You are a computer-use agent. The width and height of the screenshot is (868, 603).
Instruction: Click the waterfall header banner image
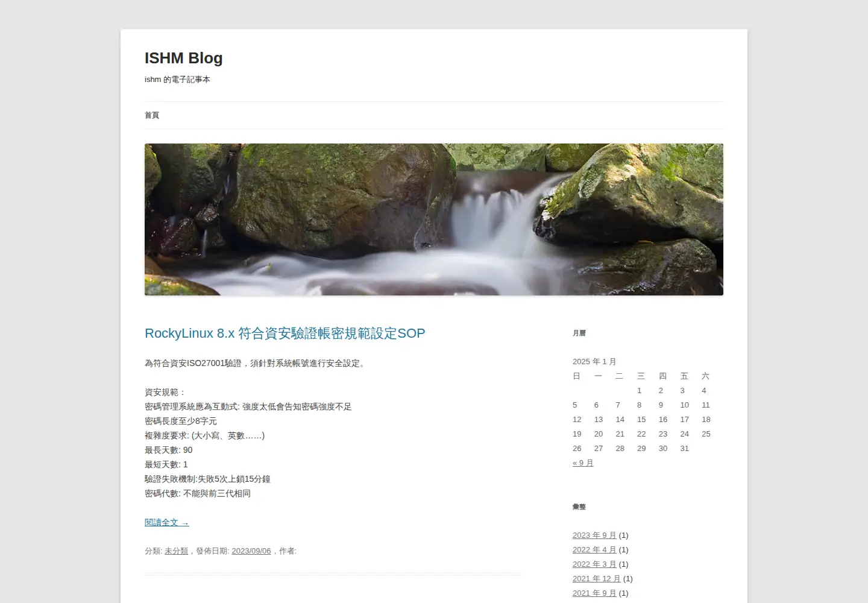coord(434,219)
